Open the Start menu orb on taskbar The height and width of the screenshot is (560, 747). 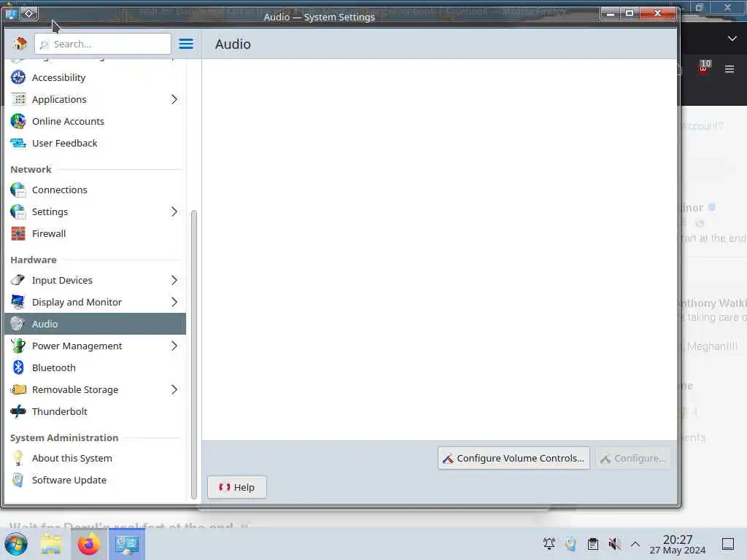click(x=16, y=544)
